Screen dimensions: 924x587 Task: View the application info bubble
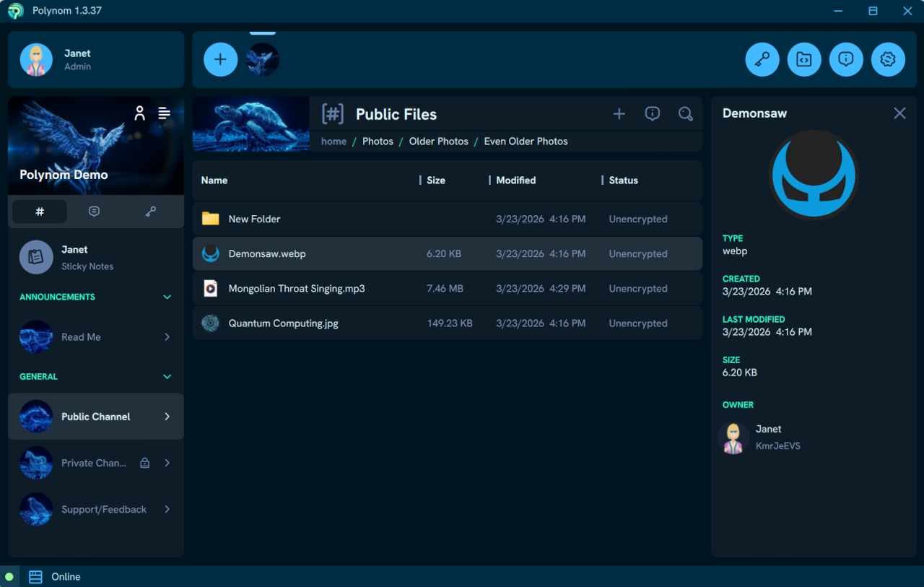click(x=846, y=59)
